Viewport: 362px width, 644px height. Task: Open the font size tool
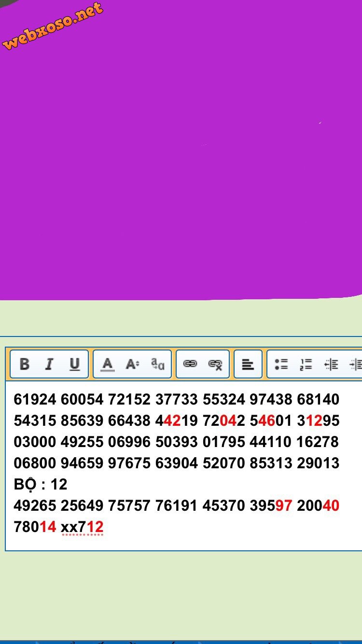(132, 364)
